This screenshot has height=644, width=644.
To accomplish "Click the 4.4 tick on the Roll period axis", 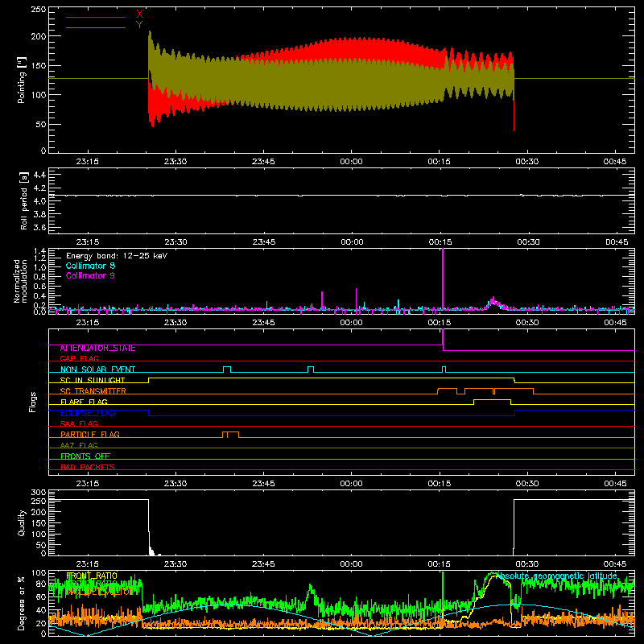I will coord(39,175).
